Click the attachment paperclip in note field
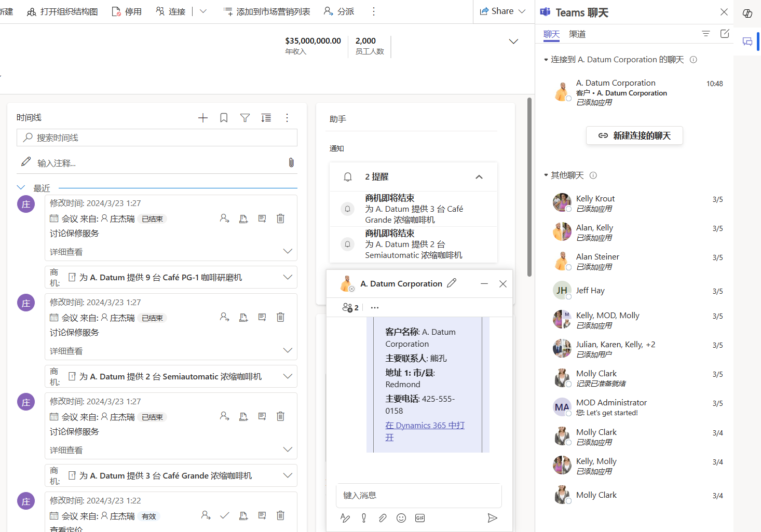761x532 pixels. [x=291, y=162]
